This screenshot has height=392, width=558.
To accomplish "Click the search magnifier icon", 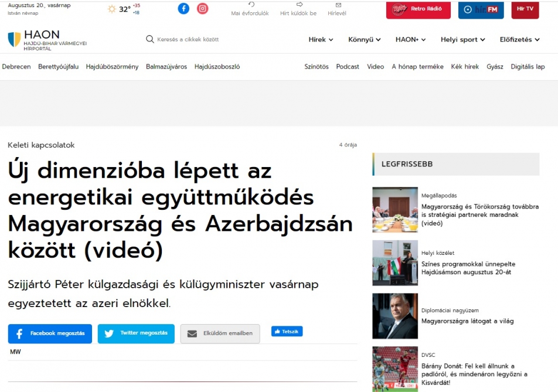I will [x=150, y=39].
